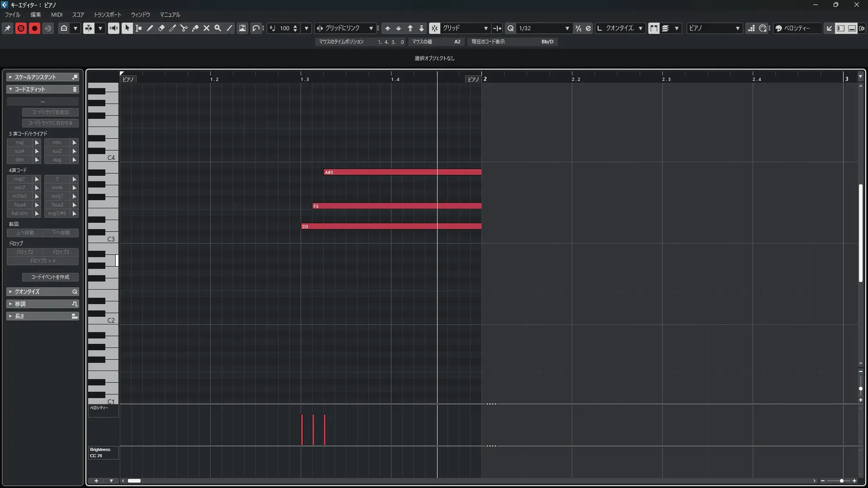
Task: Choose the Mute X tool
Action: (206, 28)
